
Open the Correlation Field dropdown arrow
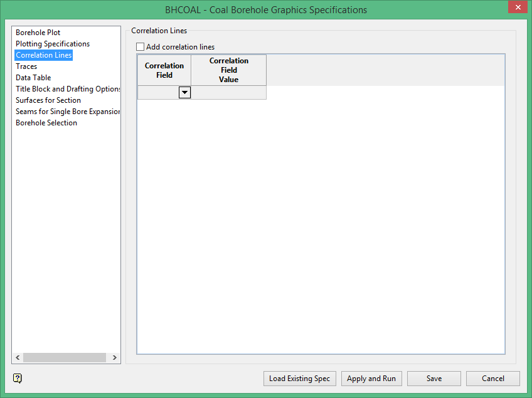[x=184, y=93]
